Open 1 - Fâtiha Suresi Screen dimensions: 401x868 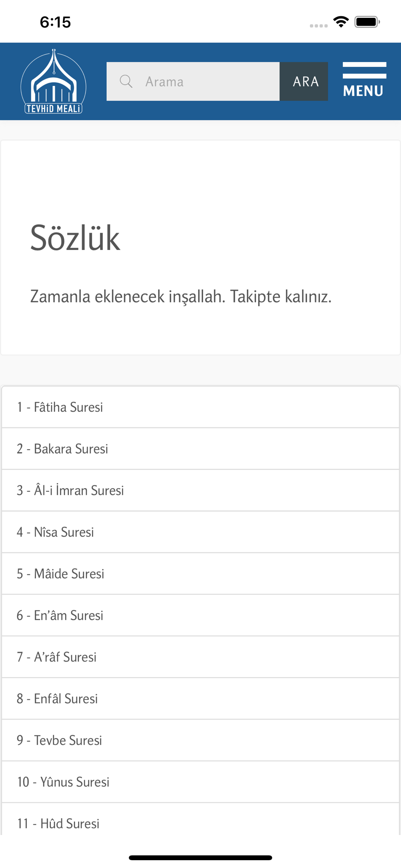pos(200,407)
